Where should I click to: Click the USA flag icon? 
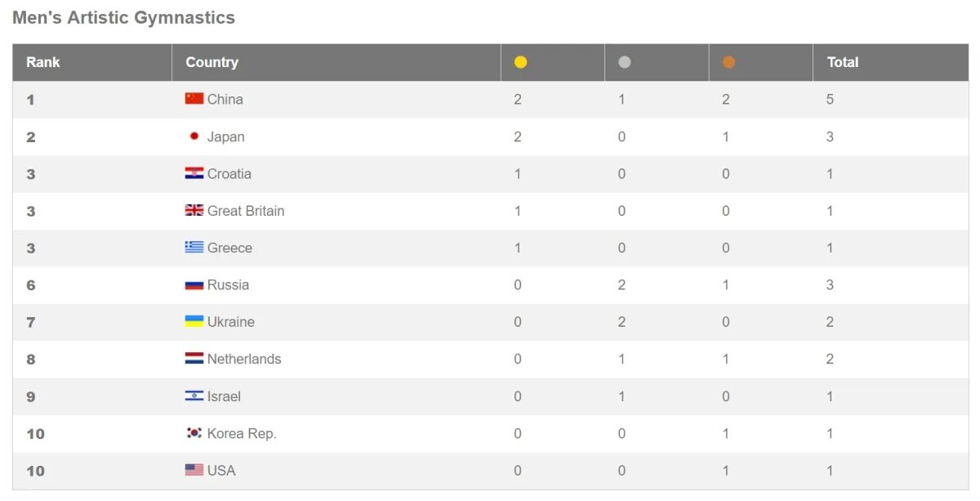pyautogui.click(x=194, y=471)
